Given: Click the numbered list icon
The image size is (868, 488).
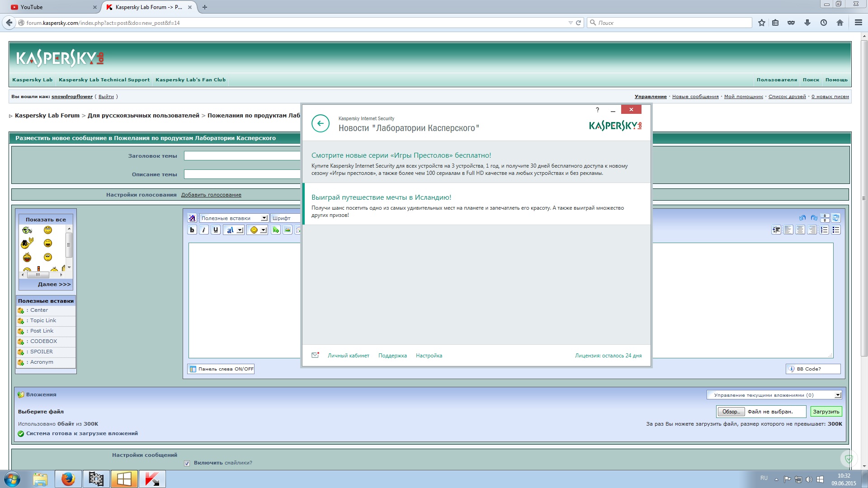Looking at the screenshot, I should click(824, 230).
